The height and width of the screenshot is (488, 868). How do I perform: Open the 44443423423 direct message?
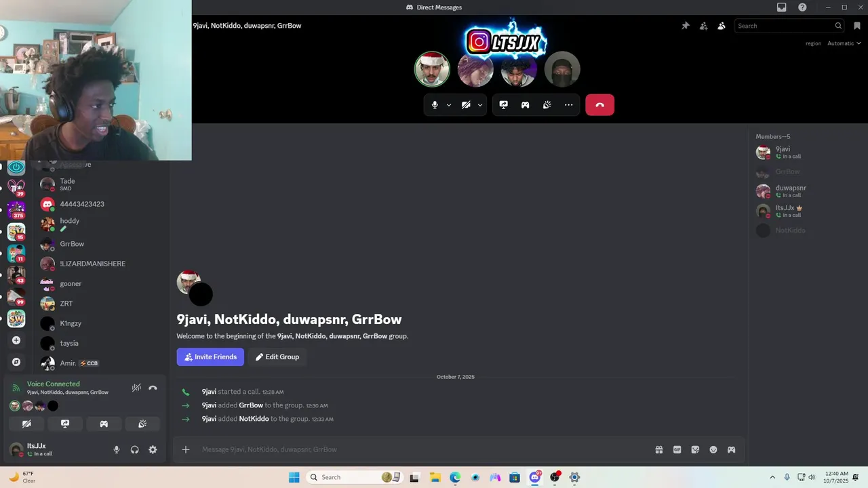[x=102, y=204]
